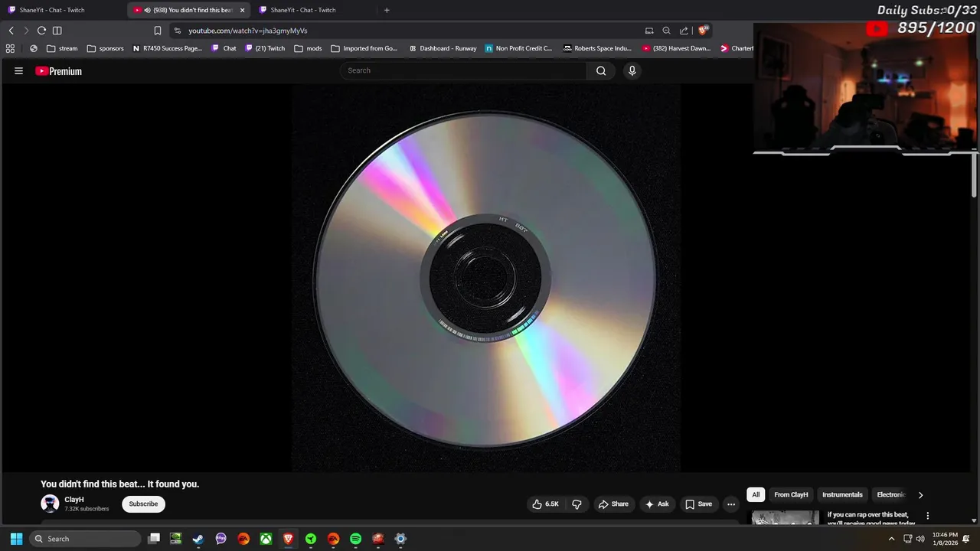Open the suggested video thumbnail
The height and width of the screenshot is (551, 980).
pyautogui.click(x=785, y=518)
